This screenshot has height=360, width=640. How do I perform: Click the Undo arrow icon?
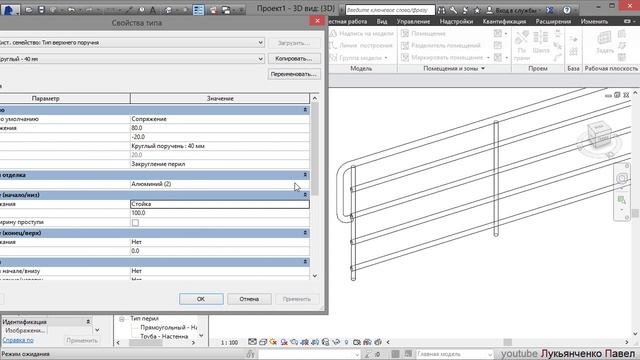click(71, 10)
